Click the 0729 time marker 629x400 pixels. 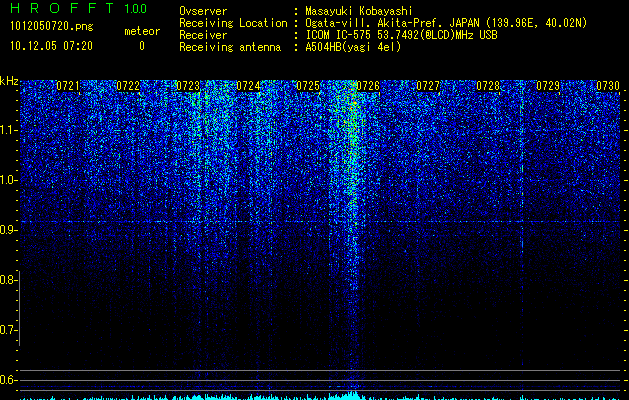pyautogui.click(x=548, y=86)
